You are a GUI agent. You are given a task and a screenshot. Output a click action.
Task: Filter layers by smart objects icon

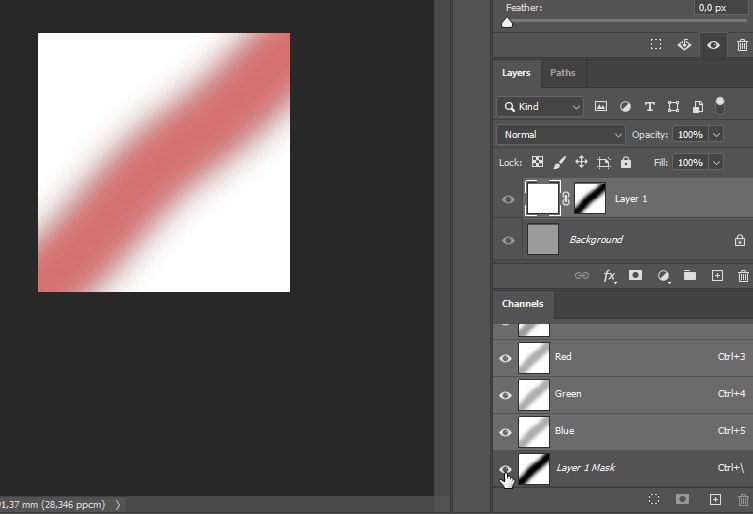pos(697,107)
